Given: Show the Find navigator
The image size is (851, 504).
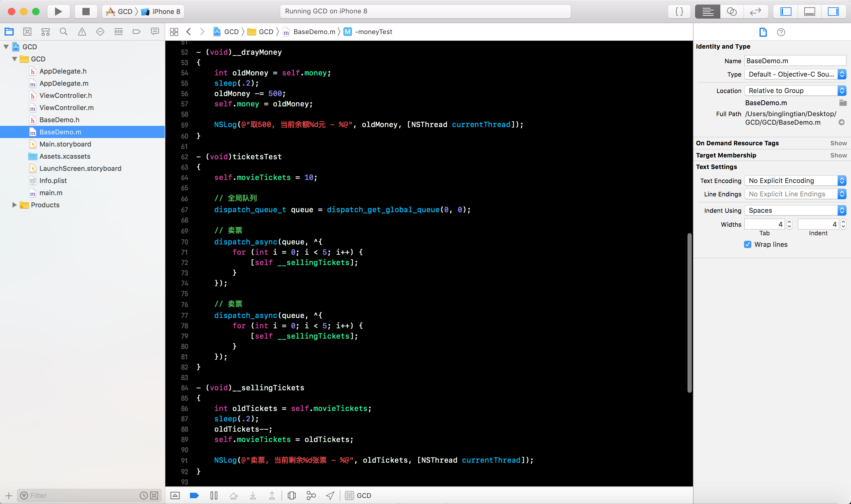Looking at the screenshot, I should click(64, 32).
